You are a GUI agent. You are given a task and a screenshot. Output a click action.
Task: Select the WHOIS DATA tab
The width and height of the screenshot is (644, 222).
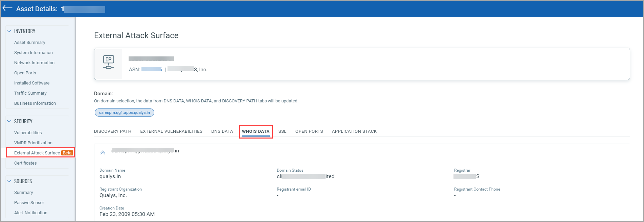point(256,131)
